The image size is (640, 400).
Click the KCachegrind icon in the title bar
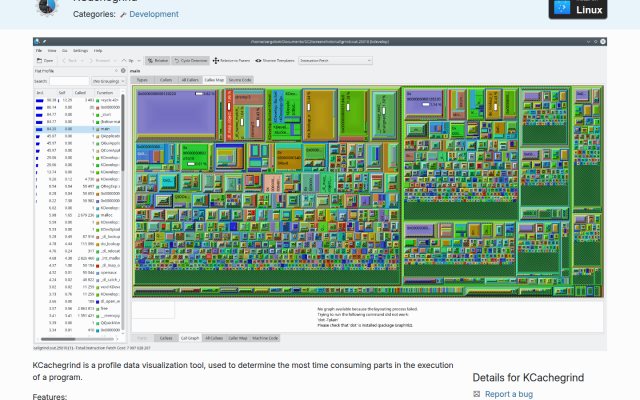37,41
